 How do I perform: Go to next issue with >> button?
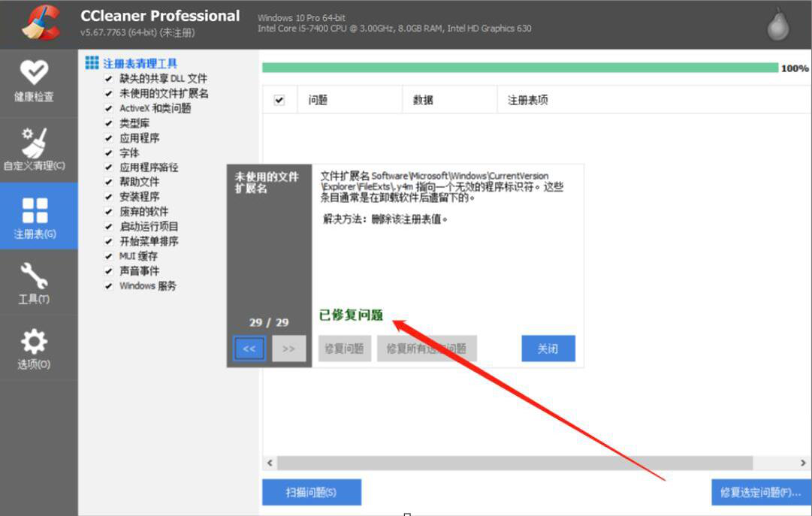pyautogui.click(x=288, y=349)
